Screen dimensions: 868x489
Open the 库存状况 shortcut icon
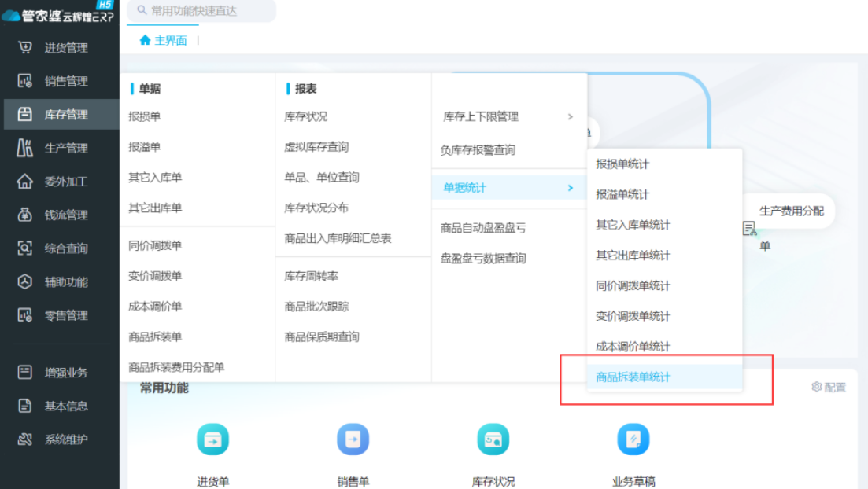pos(493,439)
